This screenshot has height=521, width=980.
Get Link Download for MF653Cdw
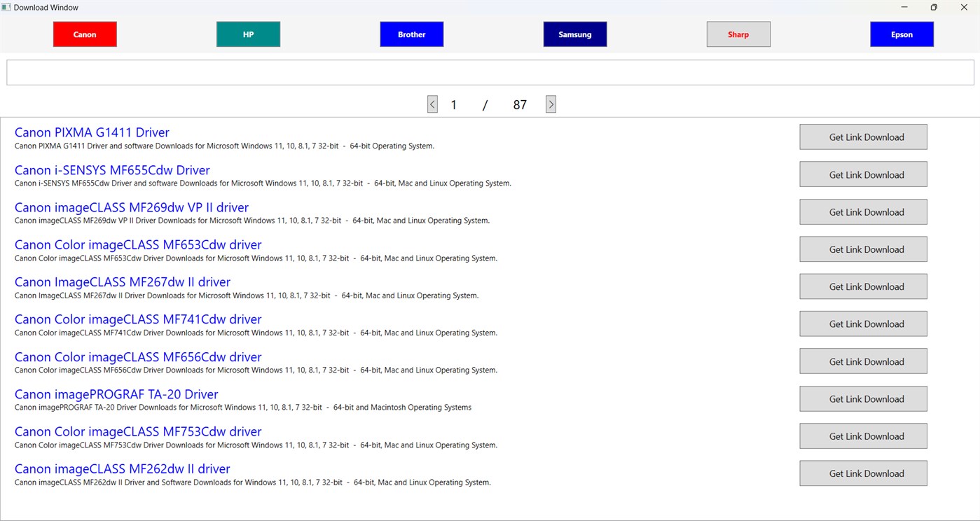pyautogui.click(x=863, y=249)
